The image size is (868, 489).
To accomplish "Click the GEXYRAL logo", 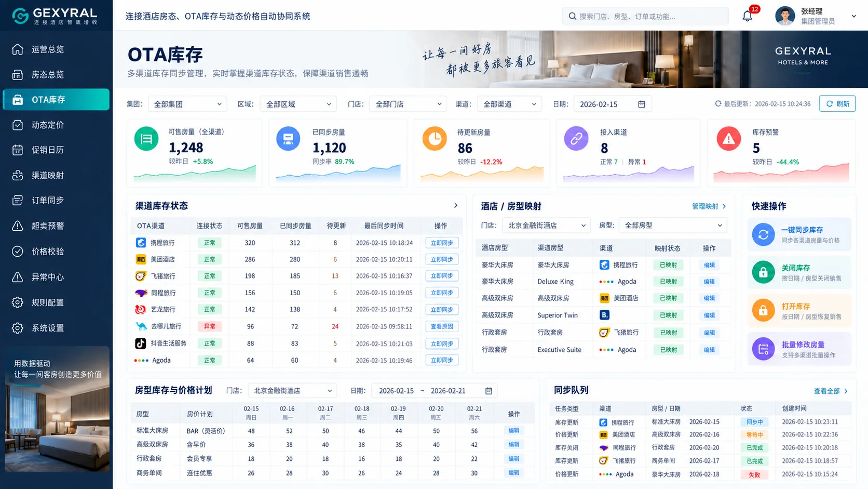I will 55,16.
